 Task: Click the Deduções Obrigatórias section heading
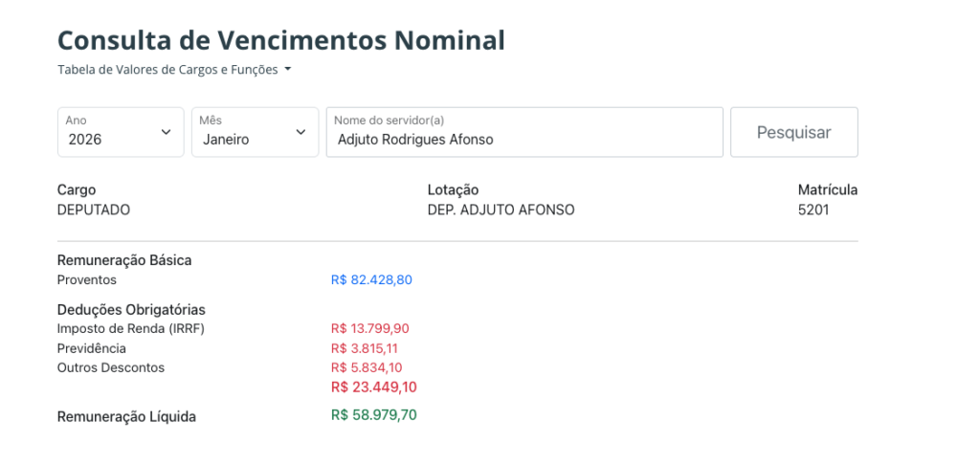[x=131, y=310]
